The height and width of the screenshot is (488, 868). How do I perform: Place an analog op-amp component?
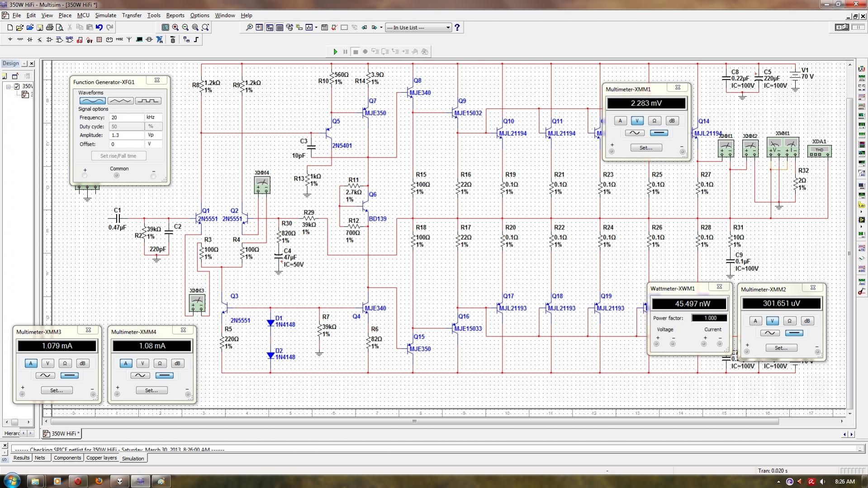[50, 40]
